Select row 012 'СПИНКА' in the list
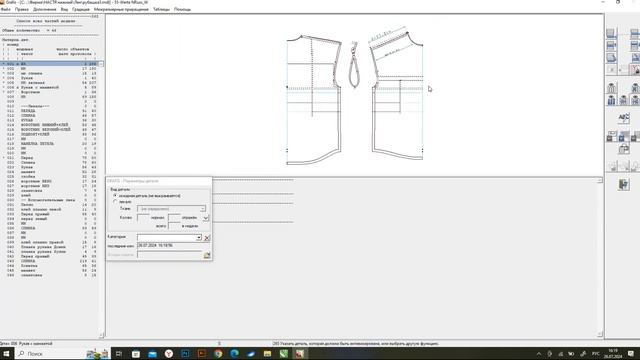The height and width of the screenshot is (360, 640). tap(49, 116)
